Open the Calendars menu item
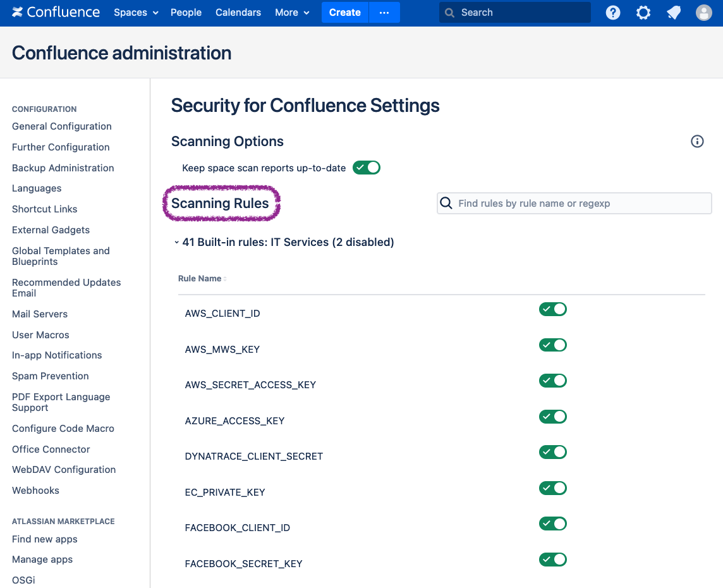Image resolution: width=723 pixels, height=588 pixels. 238,12
